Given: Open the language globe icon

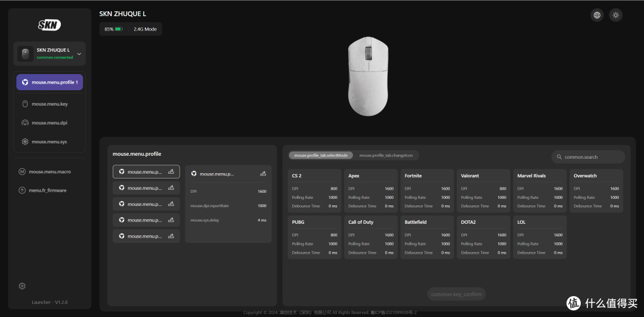Looking at the screenshot, I should tap(597, 15).
